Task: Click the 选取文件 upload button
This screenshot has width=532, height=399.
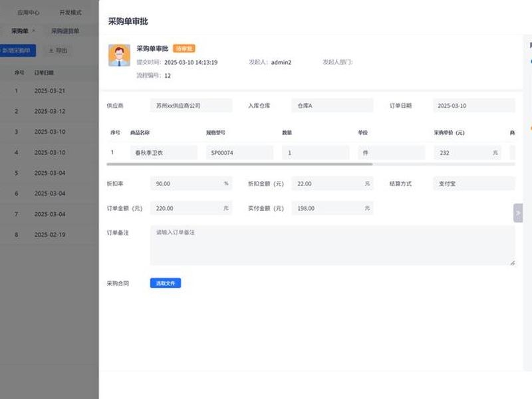Action: pos(166,283)
